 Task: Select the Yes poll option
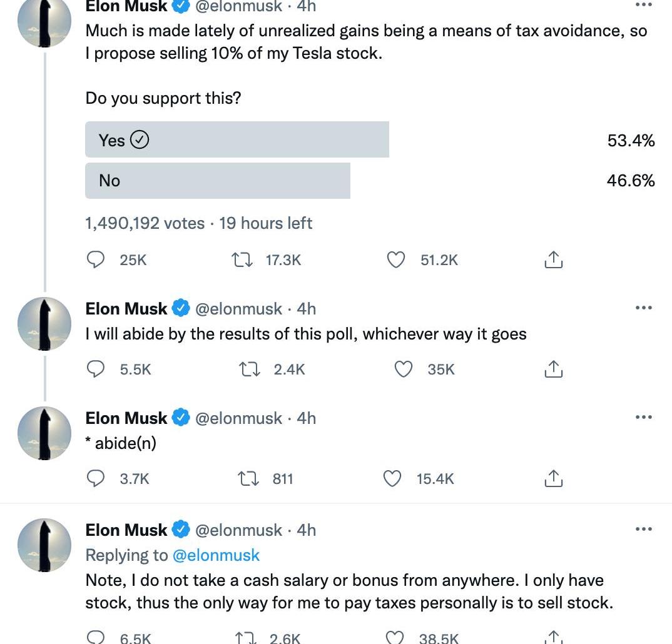pyautogui.click(x=238, y=139)
